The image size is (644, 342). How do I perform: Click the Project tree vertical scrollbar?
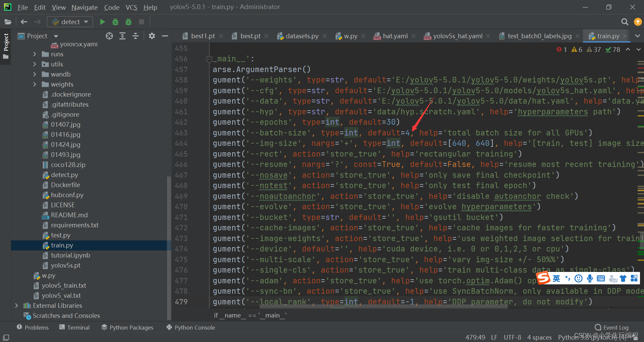click(169, 247)
